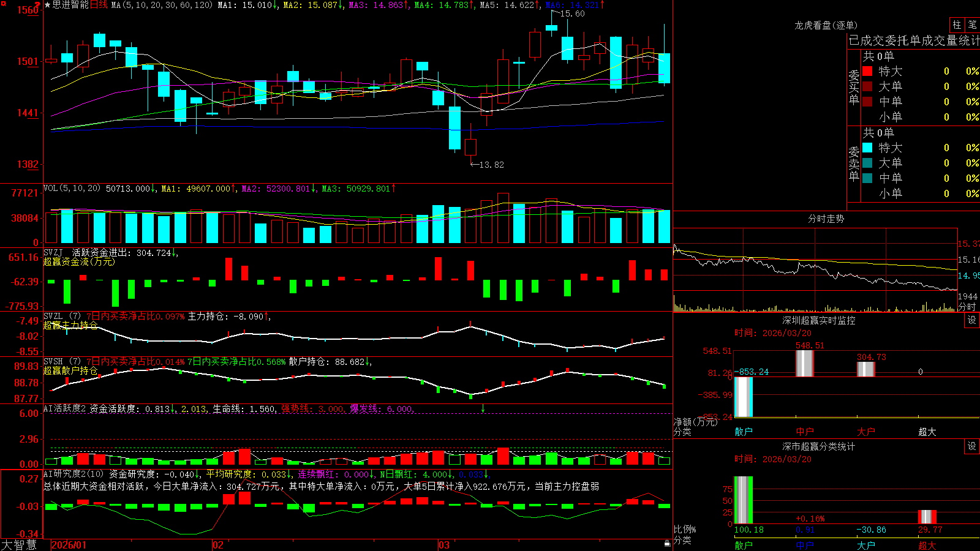Click the 深市超赢分类统计 panel title
This screenshot has width=980, height=551.
click(x=818, y=446)
